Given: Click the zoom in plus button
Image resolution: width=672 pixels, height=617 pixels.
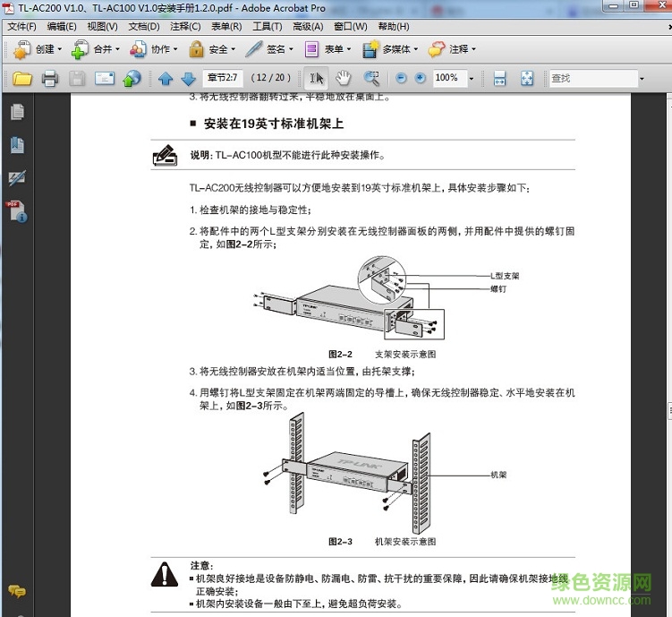Looking at the screenshot, I should 421,78.
